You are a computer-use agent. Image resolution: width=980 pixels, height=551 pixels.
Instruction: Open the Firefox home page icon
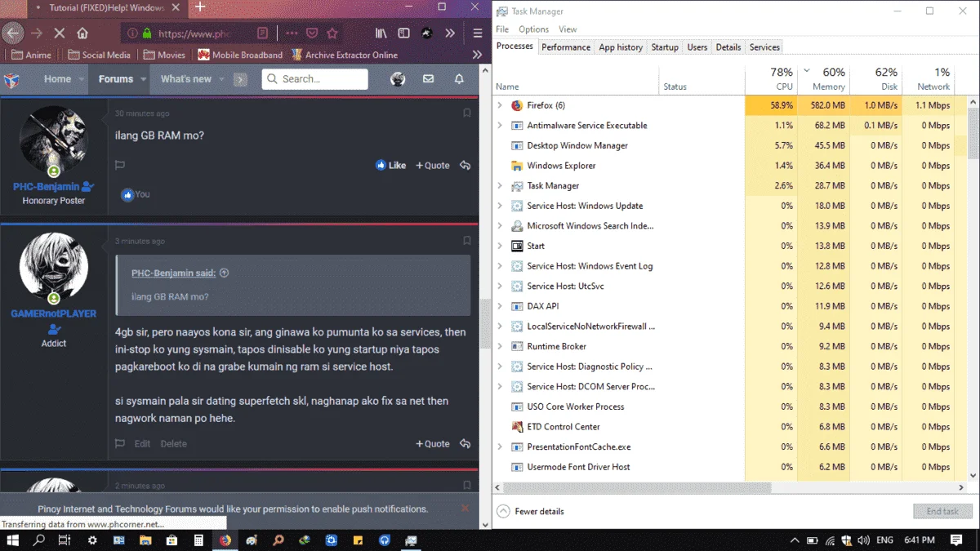click(x=82, y=33)
